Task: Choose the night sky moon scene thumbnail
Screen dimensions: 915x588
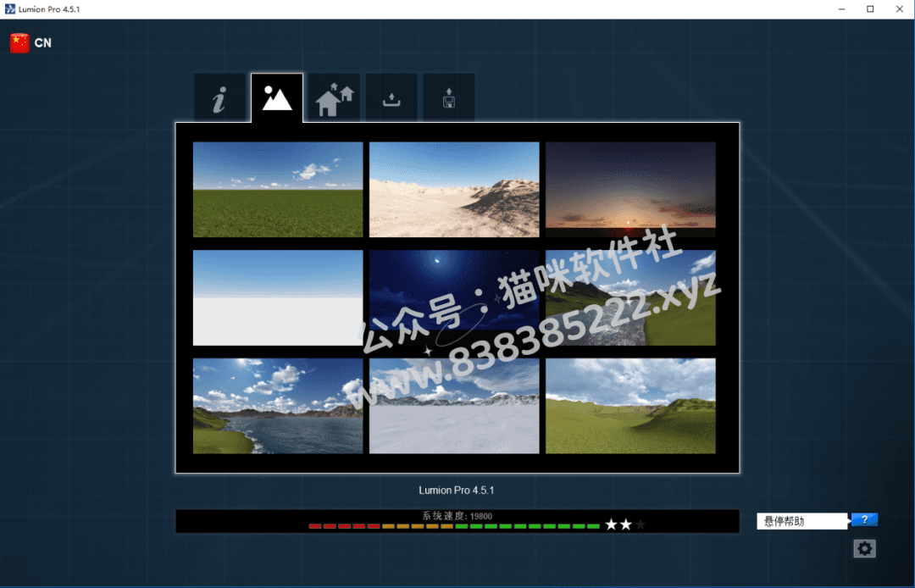Action: click(x=454, y=297)
